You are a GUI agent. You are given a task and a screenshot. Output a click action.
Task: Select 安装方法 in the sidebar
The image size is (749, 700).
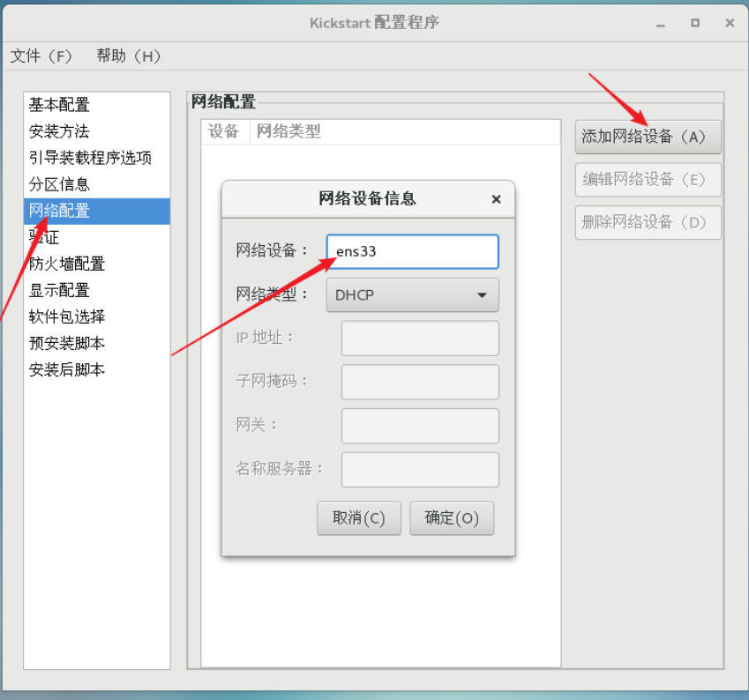(97, 130)
